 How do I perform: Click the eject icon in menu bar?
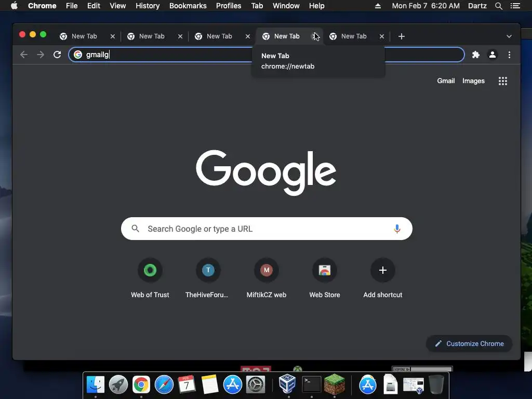pos(378,6)
